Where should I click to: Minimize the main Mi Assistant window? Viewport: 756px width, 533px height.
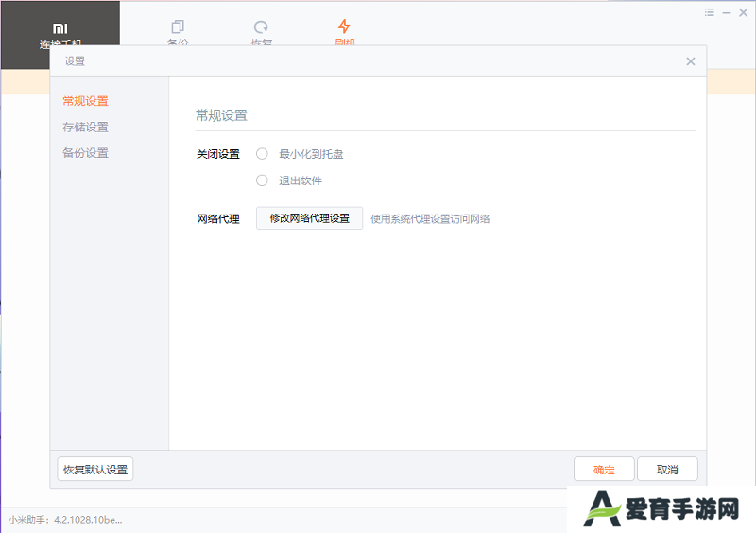[727, 13]
